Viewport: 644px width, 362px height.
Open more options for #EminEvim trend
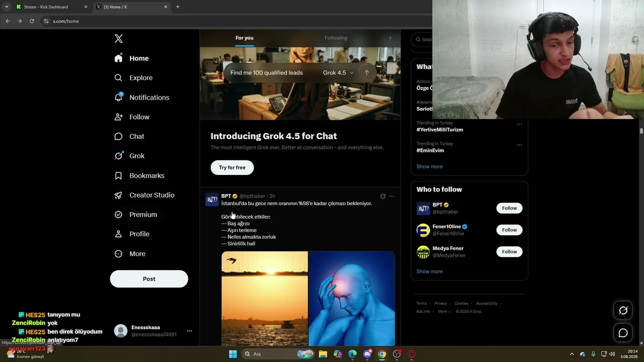pyautogui.click(x=519, y=145)
